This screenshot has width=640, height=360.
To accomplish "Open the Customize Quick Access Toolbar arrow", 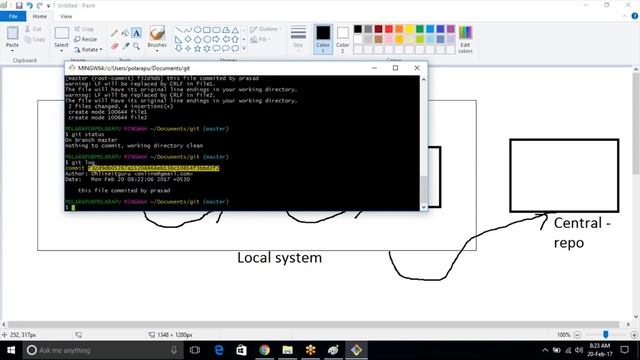I will 49,6.
